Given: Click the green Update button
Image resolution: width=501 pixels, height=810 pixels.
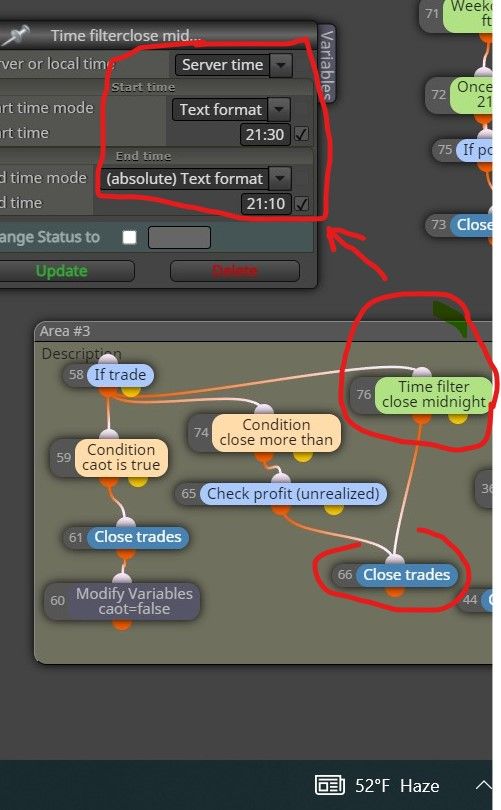Looking at the screenshot, I should pyautogui.click(x=66, y=271).
